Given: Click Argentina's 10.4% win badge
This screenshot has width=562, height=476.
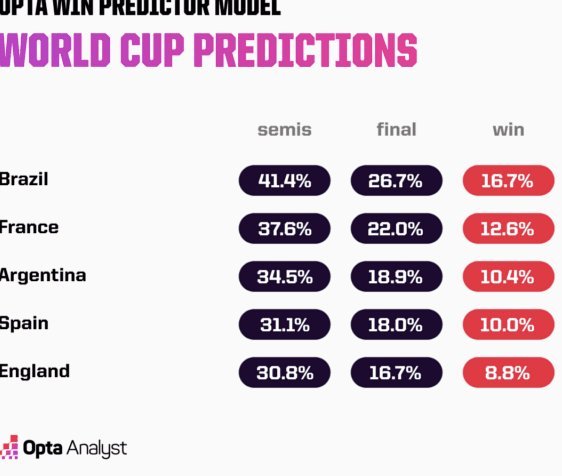Looking at the screenshot, I should coord(509,276).
